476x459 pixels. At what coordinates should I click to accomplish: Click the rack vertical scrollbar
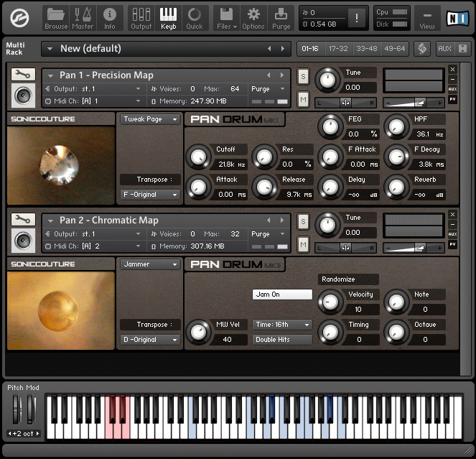coord(465,218)
